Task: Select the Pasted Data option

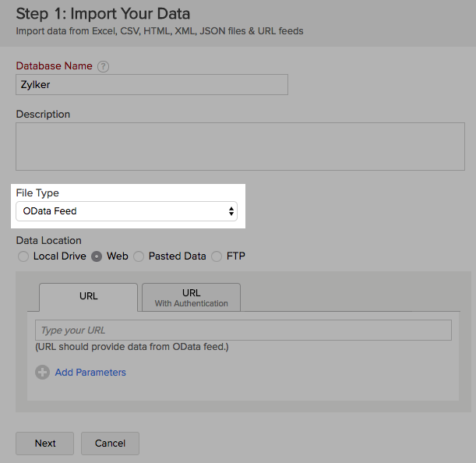Action: (139, 256)
